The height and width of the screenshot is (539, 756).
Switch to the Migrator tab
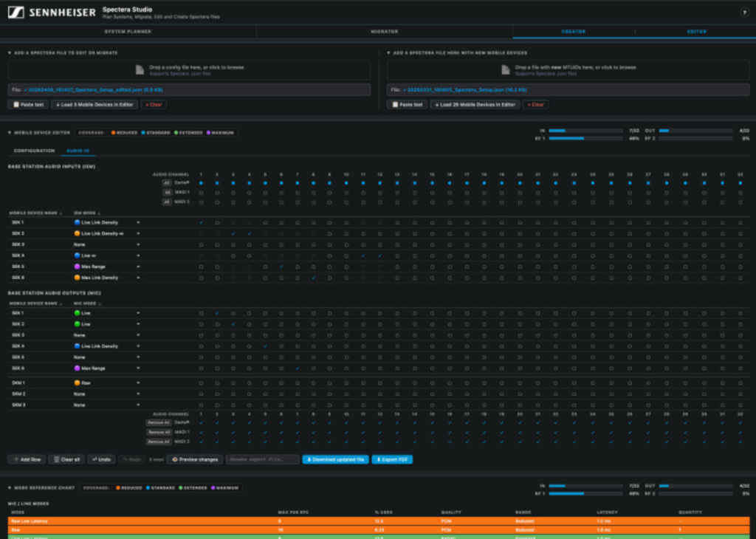[384, 32]
